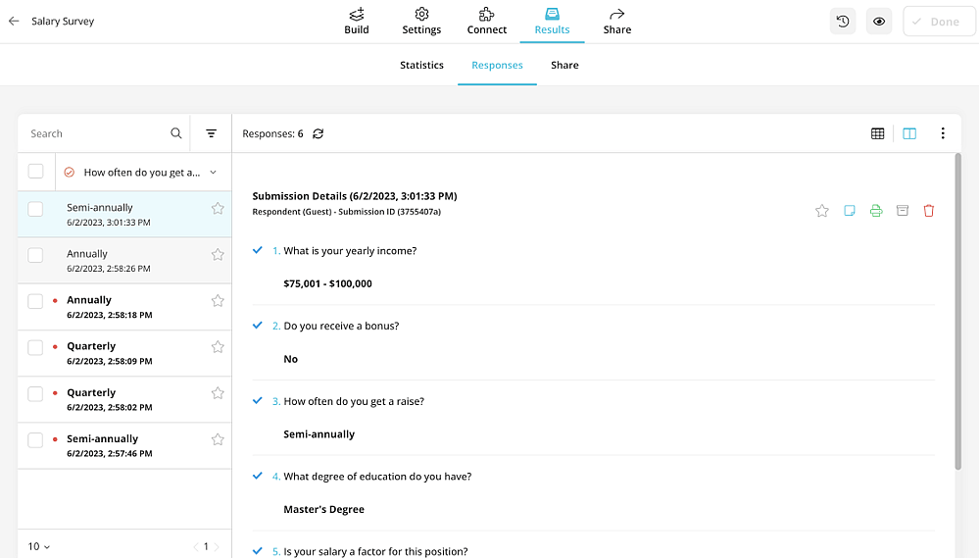Star the Annually 2:58:18 PM response
980x559 pixels.
(x=218, y=301)
